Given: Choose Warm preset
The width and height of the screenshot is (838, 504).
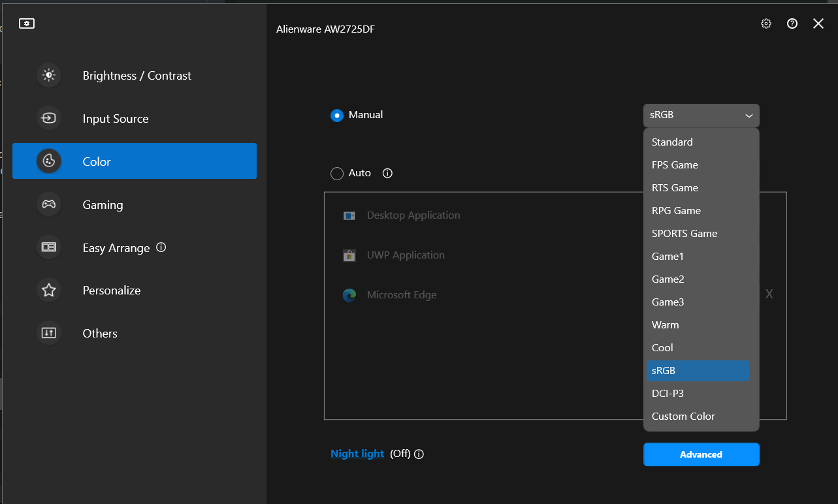Looking at the screenshot, I should pos(698,324).
